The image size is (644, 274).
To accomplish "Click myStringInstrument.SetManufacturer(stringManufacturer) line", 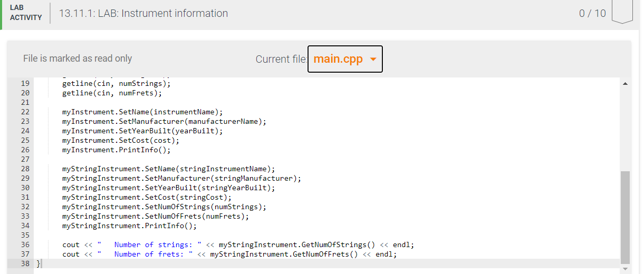I will point(181,178).
